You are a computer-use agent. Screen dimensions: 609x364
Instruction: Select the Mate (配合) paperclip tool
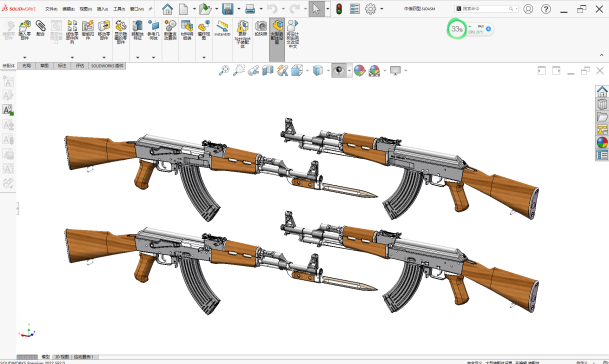(x=40, y=29)
